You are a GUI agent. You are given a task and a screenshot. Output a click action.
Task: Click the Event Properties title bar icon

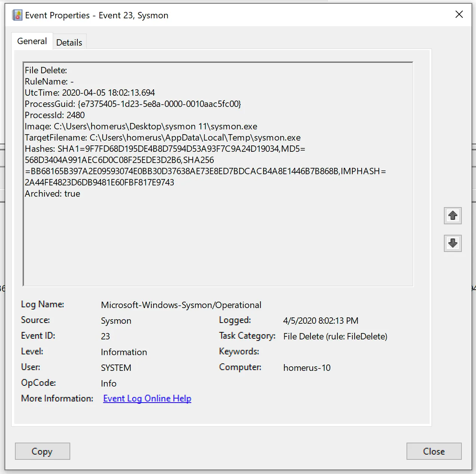coord(17,15)
